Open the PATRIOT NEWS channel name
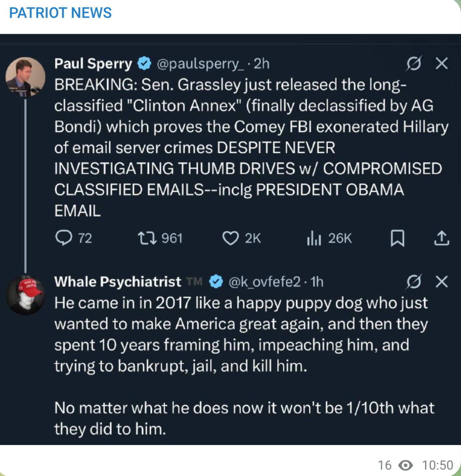The height and width of the screenshot is (476, 461). point(60,13)
